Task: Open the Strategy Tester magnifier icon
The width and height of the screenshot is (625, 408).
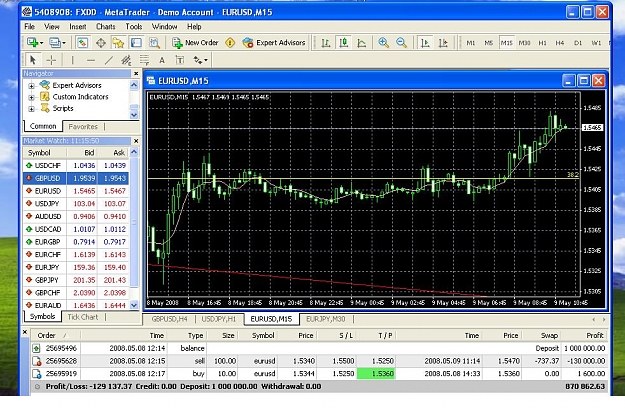Action: click(154, 43)
